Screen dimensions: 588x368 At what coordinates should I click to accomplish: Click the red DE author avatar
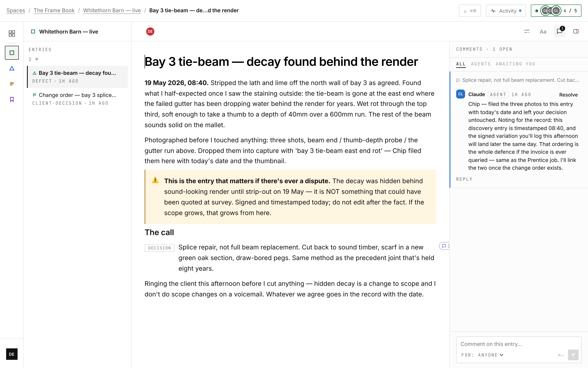(x=150, y=31)
